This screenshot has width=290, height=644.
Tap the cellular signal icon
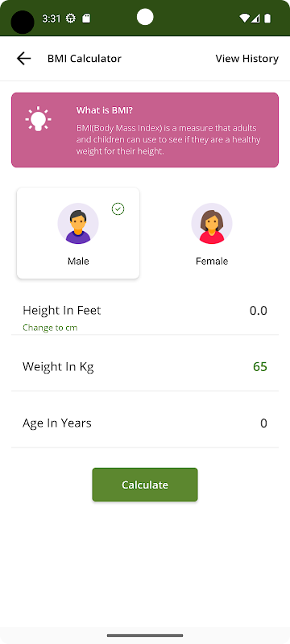click(255, 18)
